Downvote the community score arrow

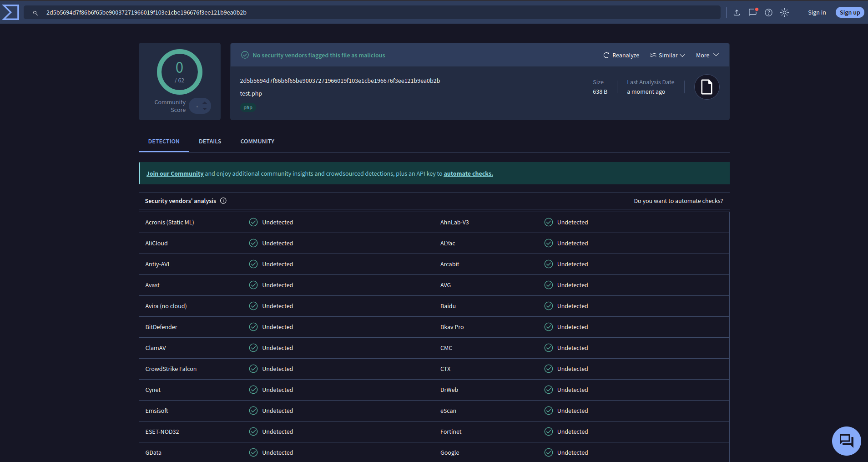click(x=205, y=109)
